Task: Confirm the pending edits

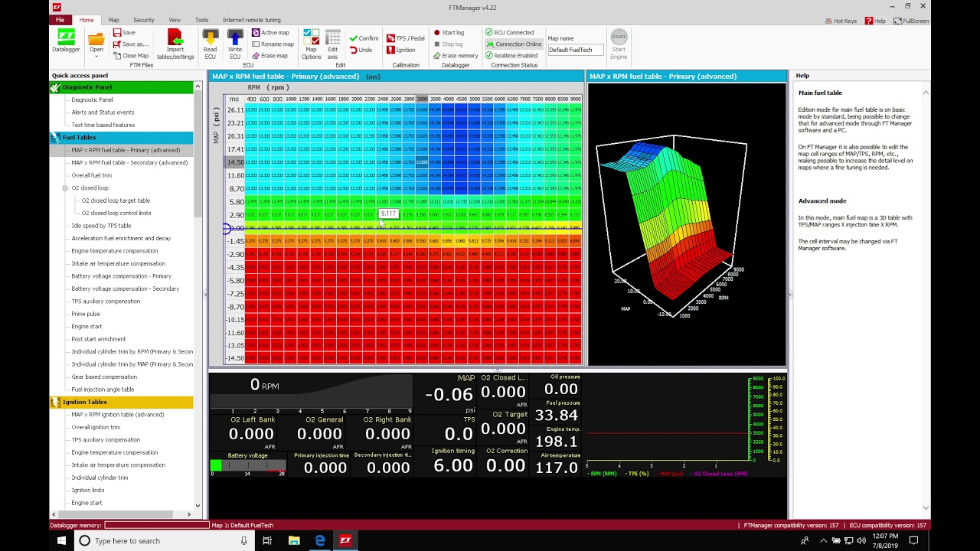Action: point(364,38)
